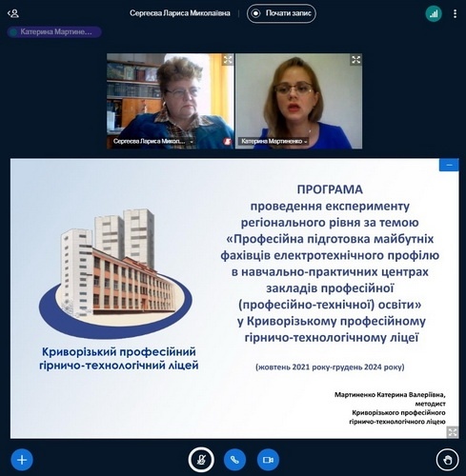Expand Сергеєва Лариса webcam to fullscreen

pyautogui.click(x=228, y=60)
